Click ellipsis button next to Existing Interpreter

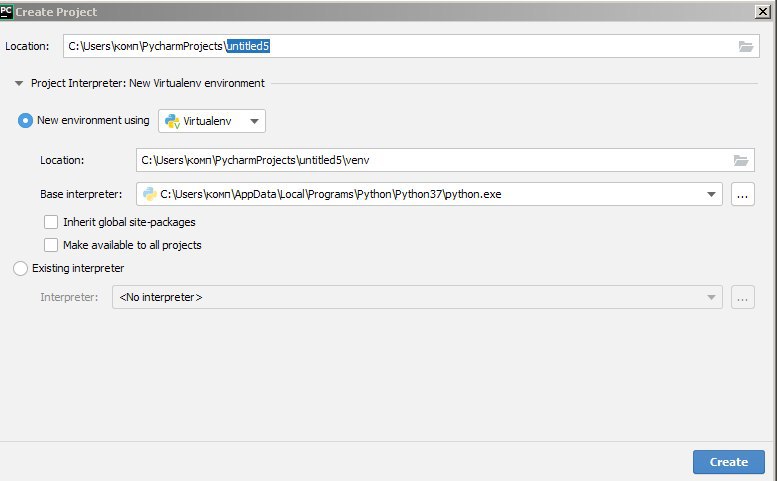tap(743, 297)
